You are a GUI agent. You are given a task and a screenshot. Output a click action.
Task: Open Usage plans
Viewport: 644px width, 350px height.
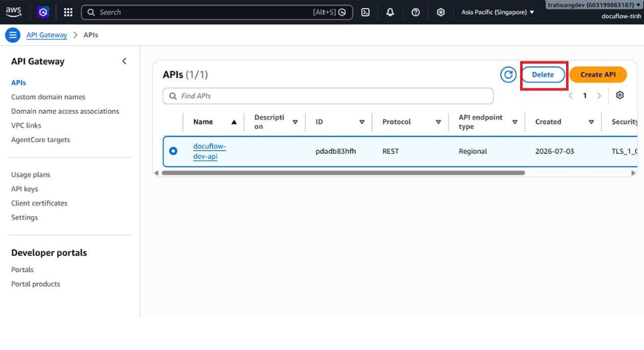click(31, 175)
